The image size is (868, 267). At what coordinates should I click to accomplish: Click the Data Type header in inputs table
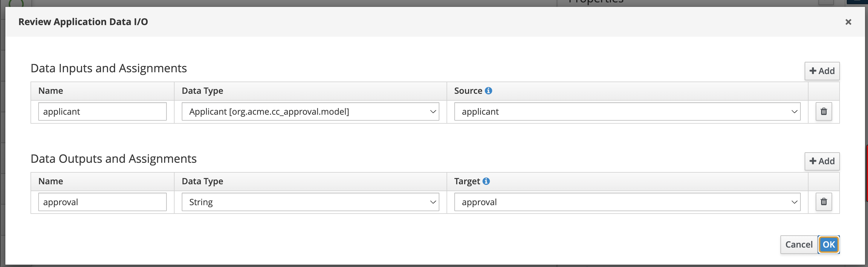point(203,91)
